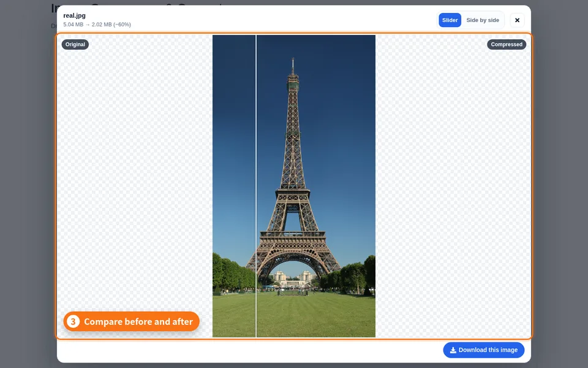The image size is (588, 368).
Task: Click the 5.04 MB → 2.02 MB size text
Action: click(x=97, y=25)
